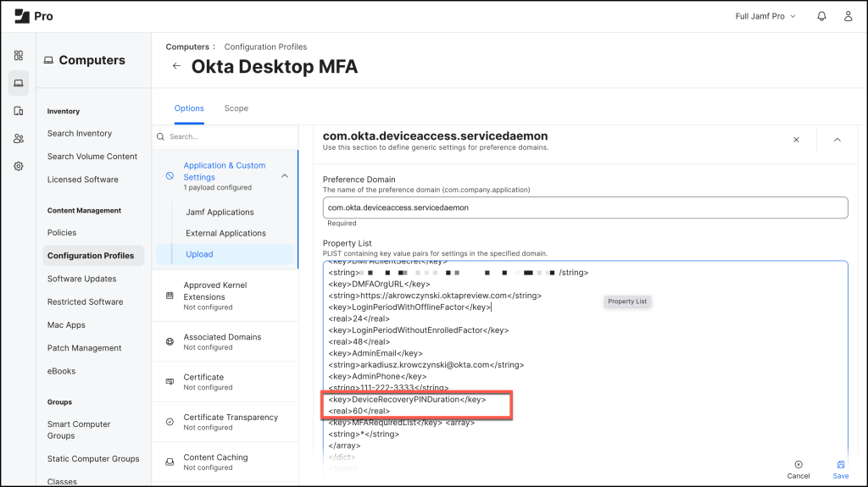
Task: Switch to the Scope tab
Action: tap(236, 108)
